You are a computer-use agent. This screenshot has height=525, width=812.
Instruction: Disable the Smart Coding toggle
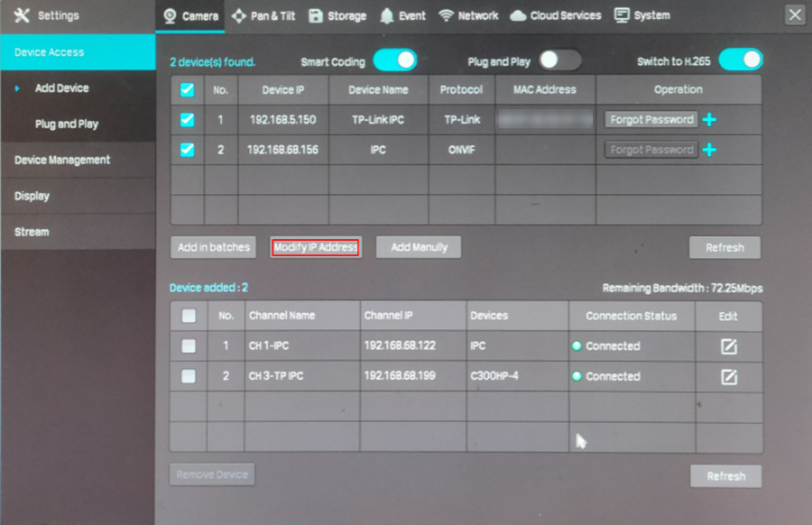tap(394, 60)
